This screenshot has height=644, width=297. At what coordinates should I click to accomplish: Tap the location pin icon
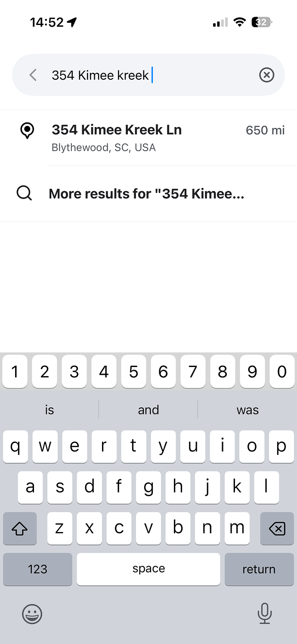click(x=28, y=131)
